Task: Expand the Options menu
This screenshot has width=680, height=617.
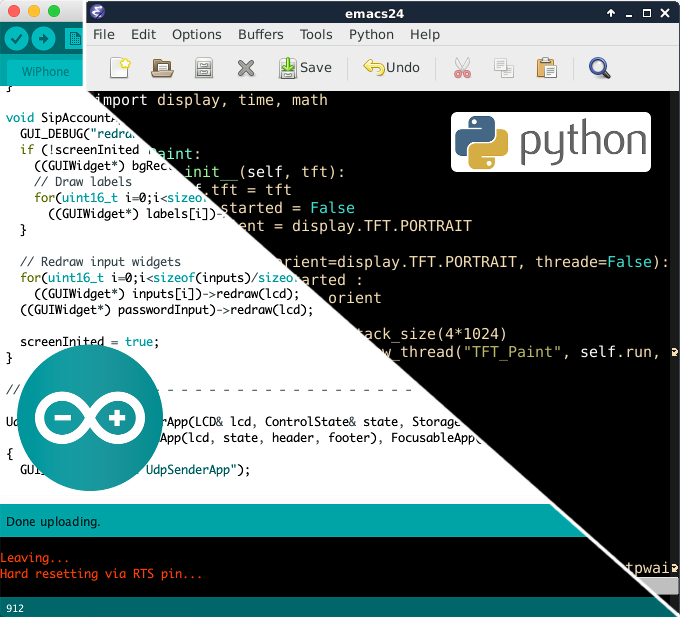Action: point(197,34)
